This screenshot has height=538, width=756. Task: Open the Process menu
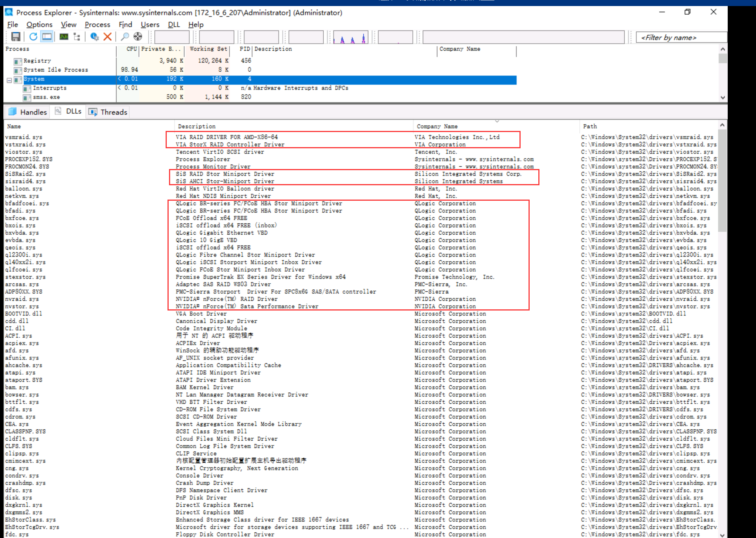click(x=97, y=25)
